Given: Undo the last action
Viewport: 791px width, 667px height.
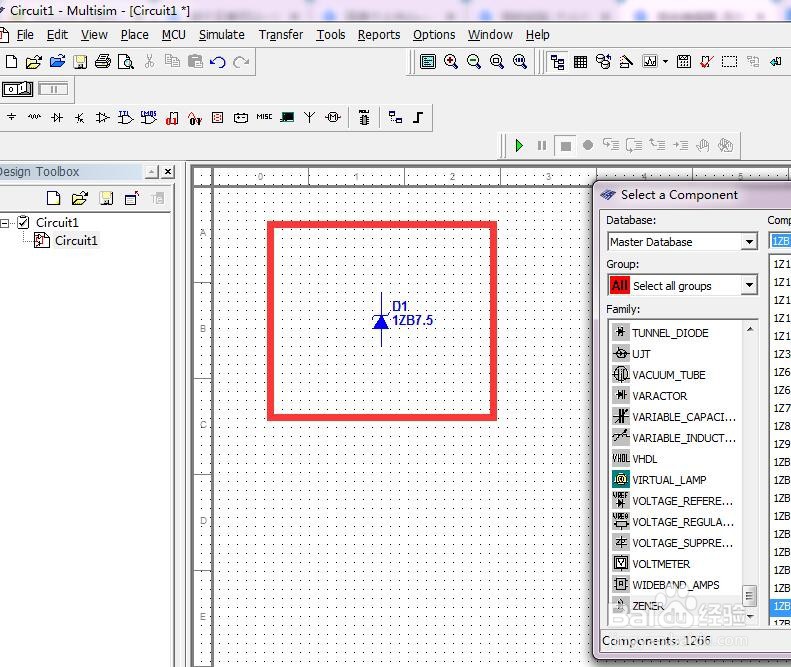Looking at the screenshot, I should [218, 62].
